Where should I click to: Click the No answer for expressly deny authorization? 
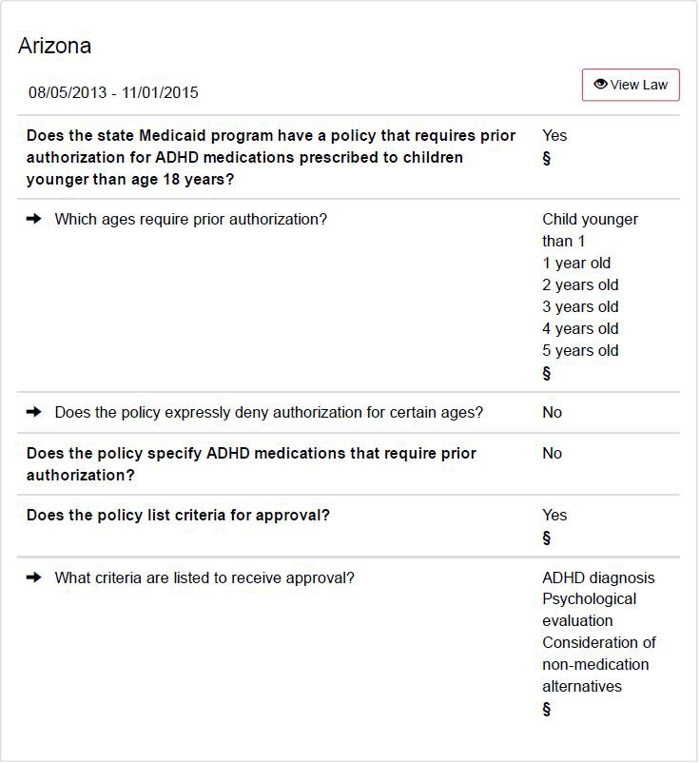pyautogui.click(x=552, y=412)
